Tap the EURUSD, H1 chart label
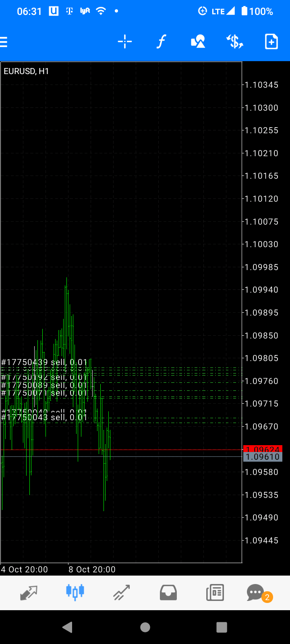The width and height of the screenshot is (290, 644). click(26, 71)
